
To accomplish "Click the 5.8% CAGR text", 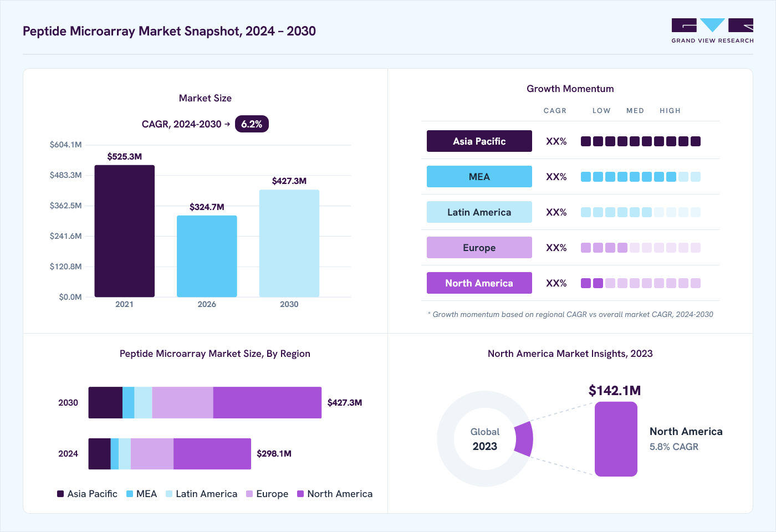I will pos(674,447).
